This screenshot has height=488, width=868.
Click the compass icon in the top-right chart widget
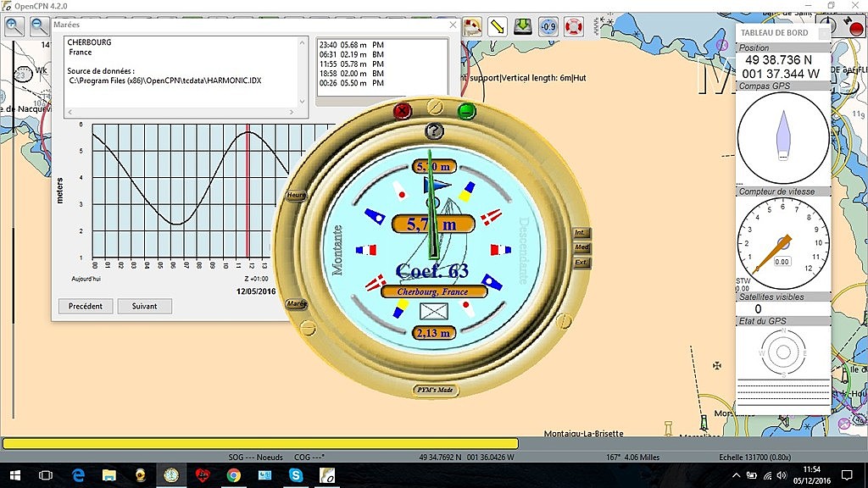827,23
